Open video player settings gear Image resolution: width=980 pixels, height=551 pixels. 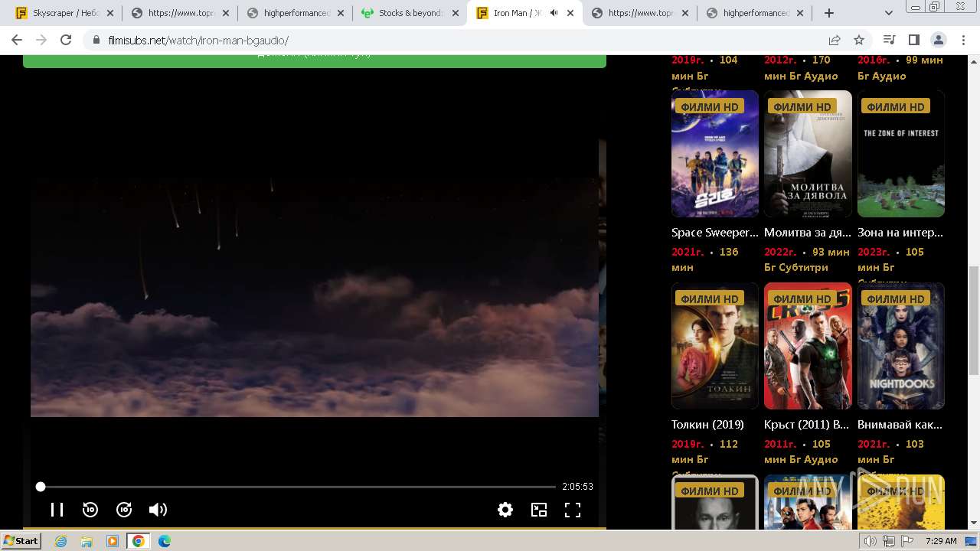(x=505, y=510)
